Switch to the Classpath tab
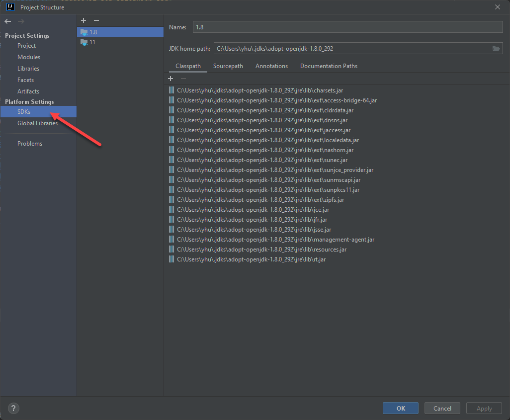This screenshot has width=510, height=420. [x=188, y=66]
